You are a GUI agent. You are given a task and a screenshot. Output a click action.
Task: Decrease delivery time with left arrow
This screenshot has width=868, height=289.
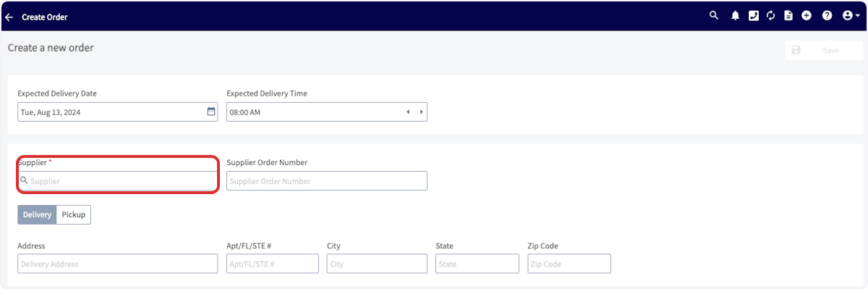point(408,112)
